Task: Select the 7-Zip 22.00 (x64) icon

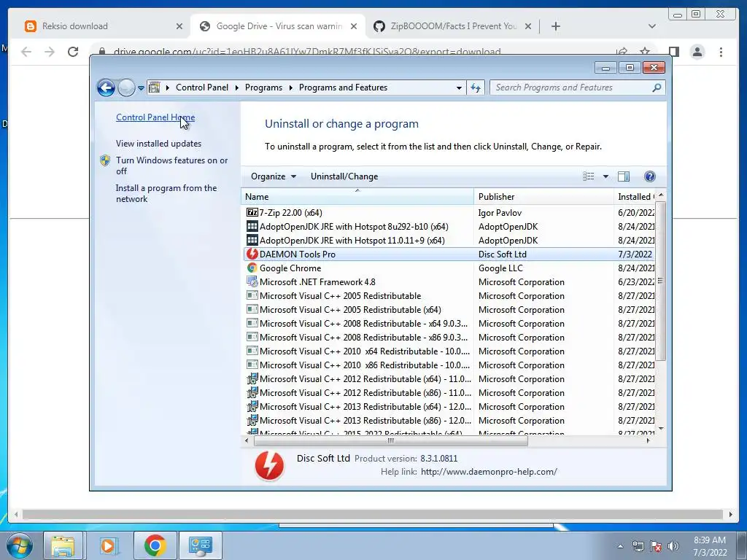Action: [252, 212]
